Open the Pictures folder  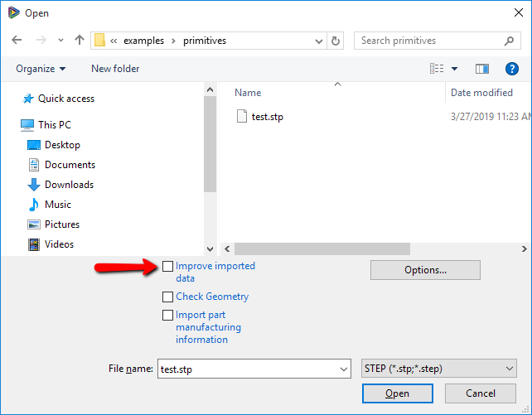pyautogui.click(x=62, y=224)
